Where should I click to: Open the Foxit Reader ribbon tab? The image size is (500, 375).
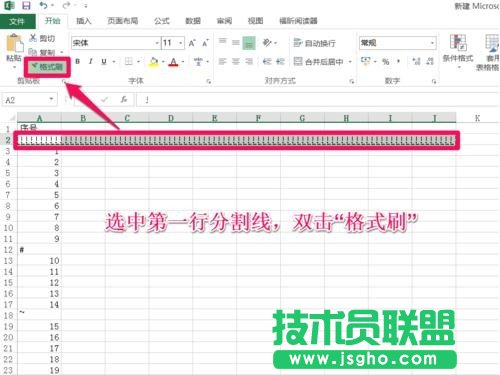coord(298,21)
